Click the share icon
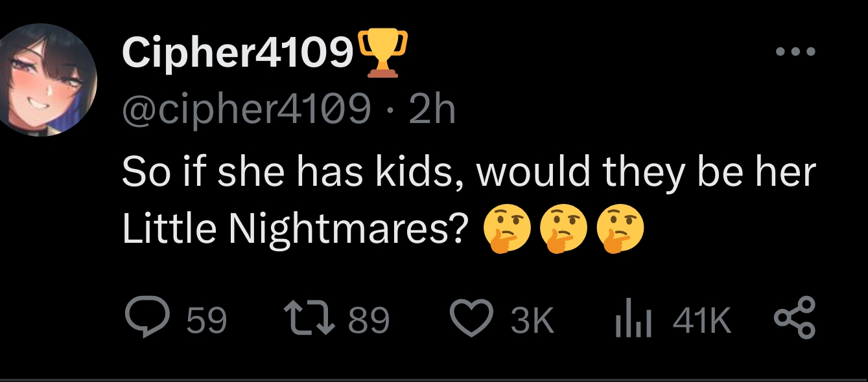The width and height of the screenshot is (868, 382). pos(795,319)
